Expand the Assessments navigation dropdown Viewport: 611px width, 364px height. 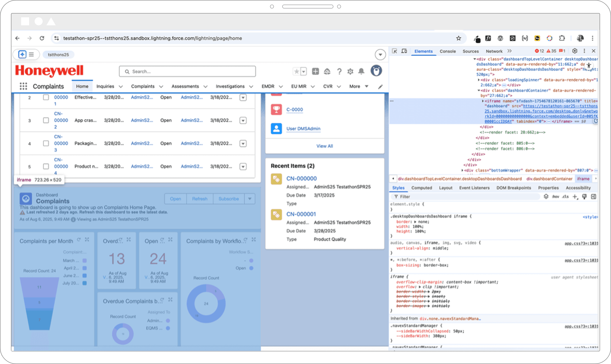coord(205,87)
